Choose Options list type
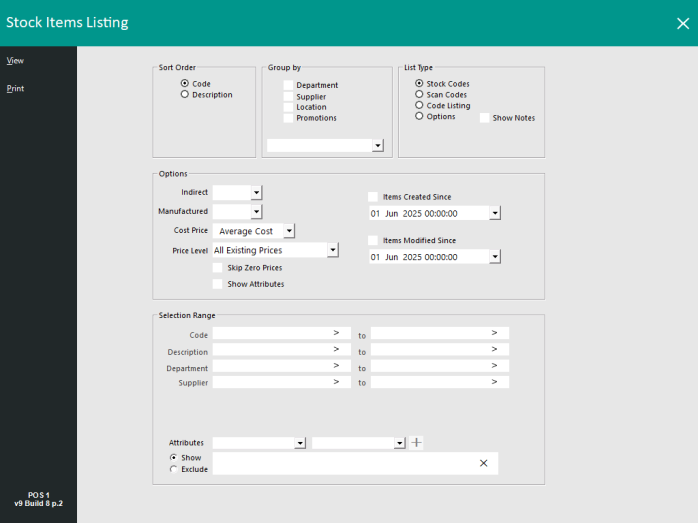 pyautogui.click(x=419, y=116)
